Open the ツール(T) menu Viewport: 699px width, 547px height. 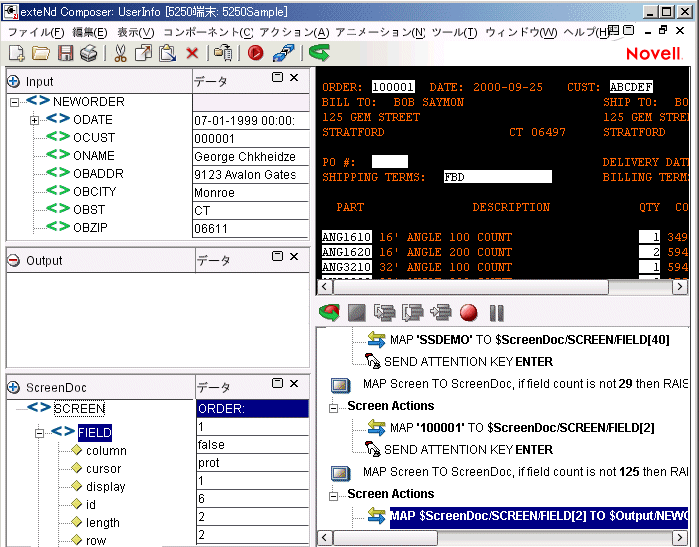(x=454, y=33)
